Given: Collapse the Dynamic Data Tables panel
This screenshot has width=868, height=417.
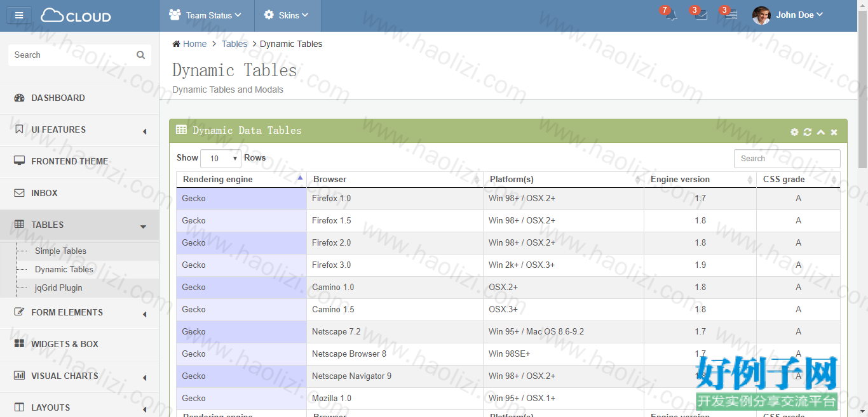Looking at the screenshot, I should tap(821, 132).
